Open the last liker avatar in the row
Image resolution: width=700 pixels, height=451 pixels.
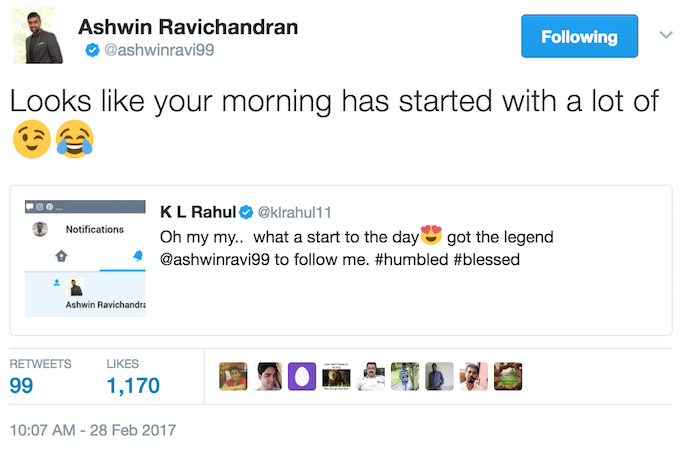coord(509,376)
